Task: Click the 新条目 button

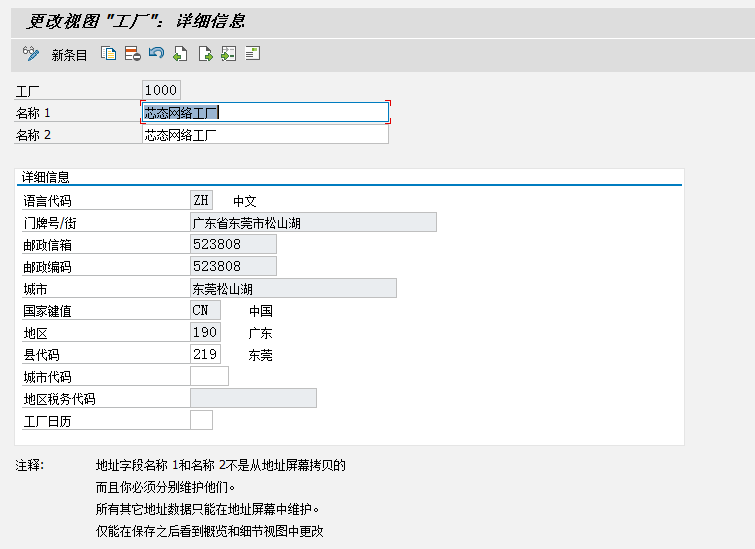Action: (x=69, y=55)
